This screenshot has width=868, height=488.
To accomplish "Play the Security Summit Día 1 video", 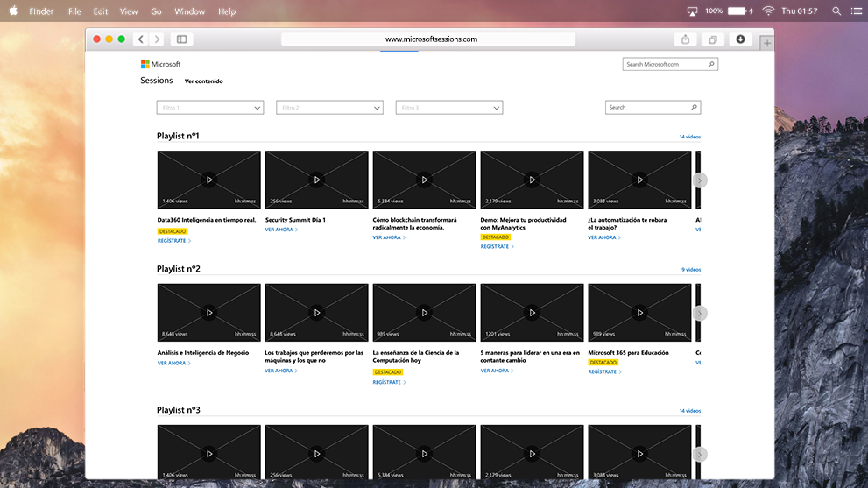I will click(x=316, y=180).
